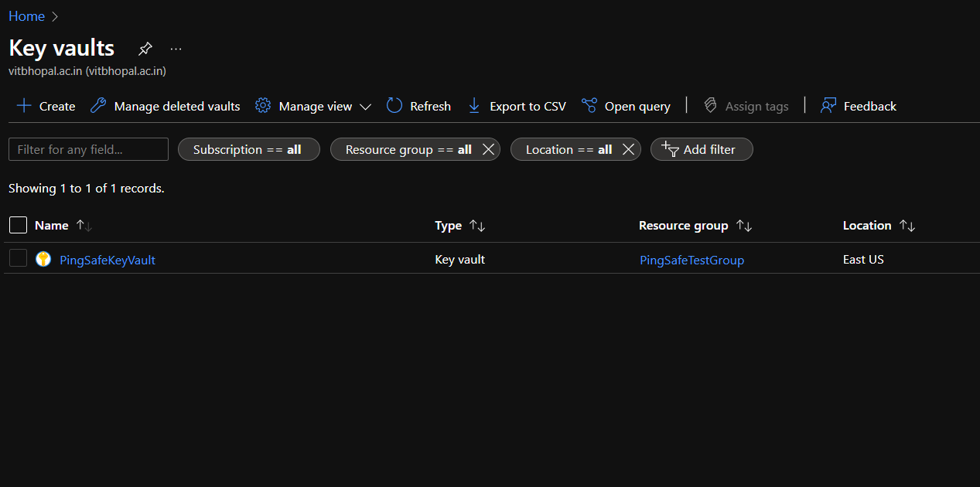This screenshot has width=980, height=487.
Task: Open the ellipsis more options menu
Action: (176, 49)
